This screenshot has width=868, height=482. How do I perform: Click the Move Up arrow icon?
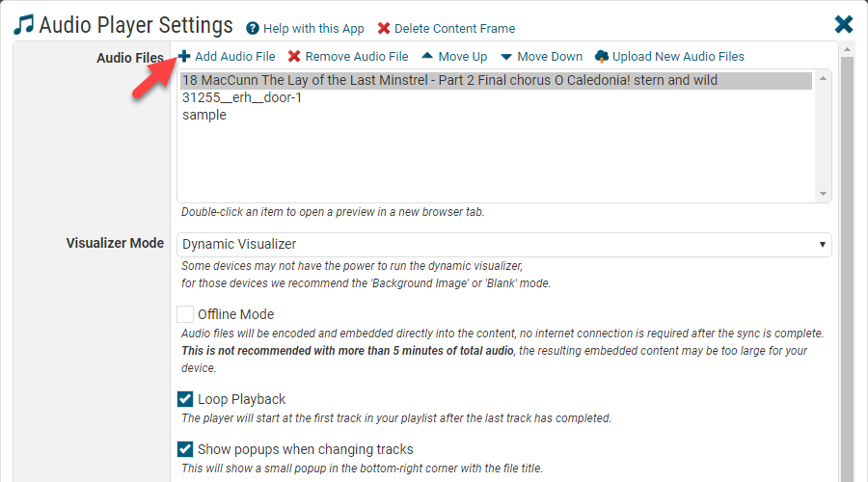point(427,56)
